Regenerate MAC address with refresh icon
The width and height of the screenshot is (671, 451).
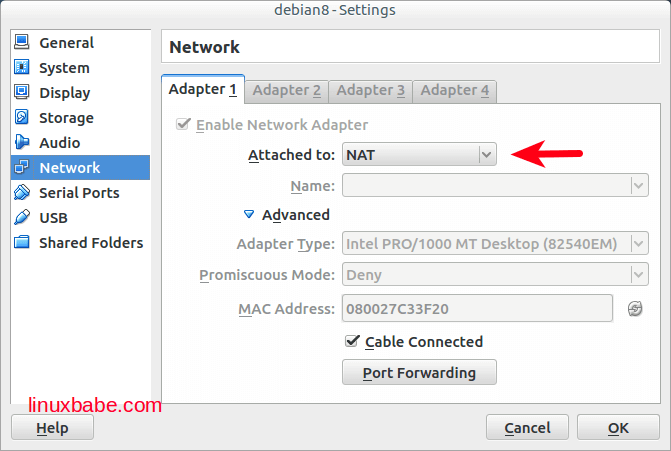pyautogui.click(x=635, y=309)
